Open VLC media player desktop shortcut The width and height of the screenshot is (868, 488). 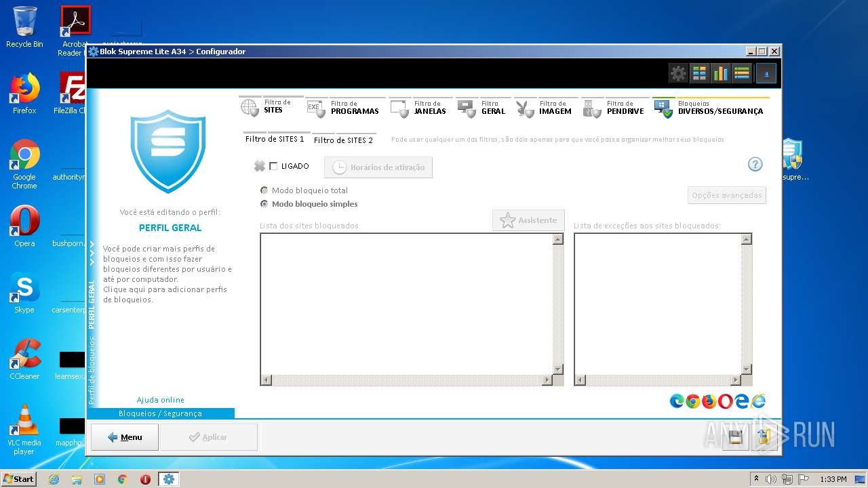(x=24, y=430)
